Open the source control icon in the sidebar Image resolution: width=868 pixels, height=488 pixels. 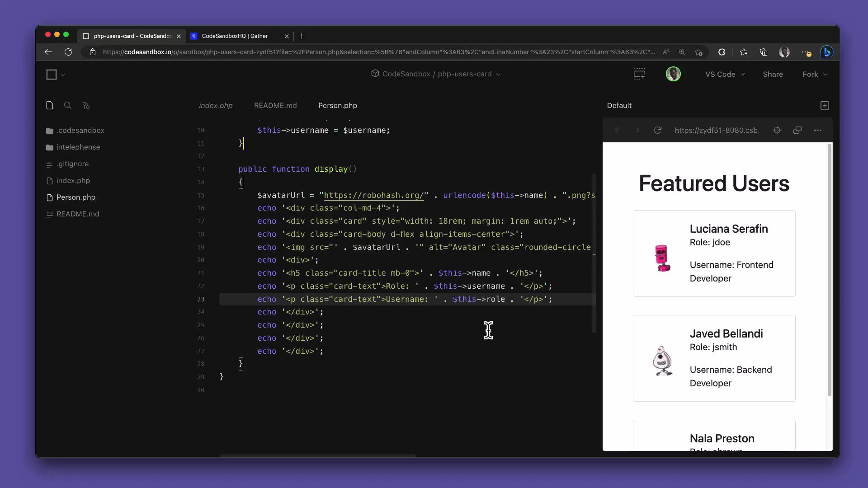coord(86,105)
